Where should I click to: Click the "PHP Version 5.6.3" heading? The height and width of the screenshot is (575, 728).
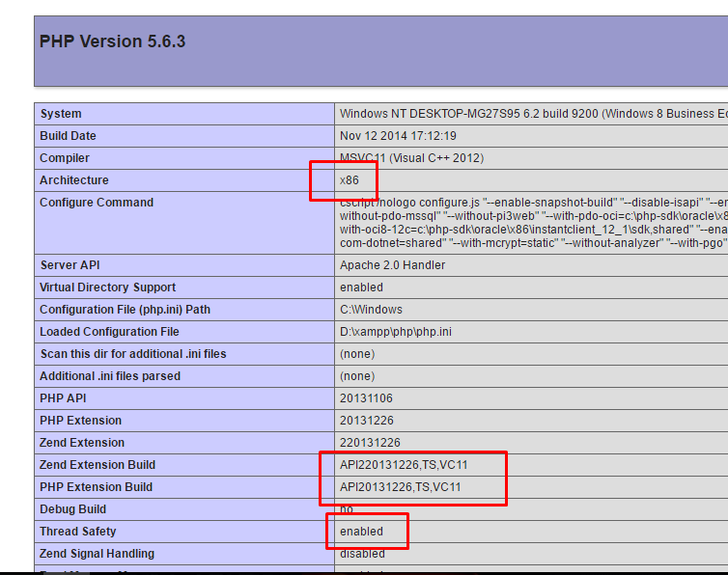point(112,41)
